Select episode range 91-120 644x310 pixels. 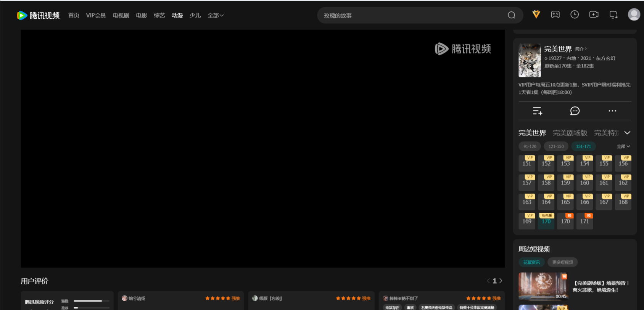coord(530,146)
